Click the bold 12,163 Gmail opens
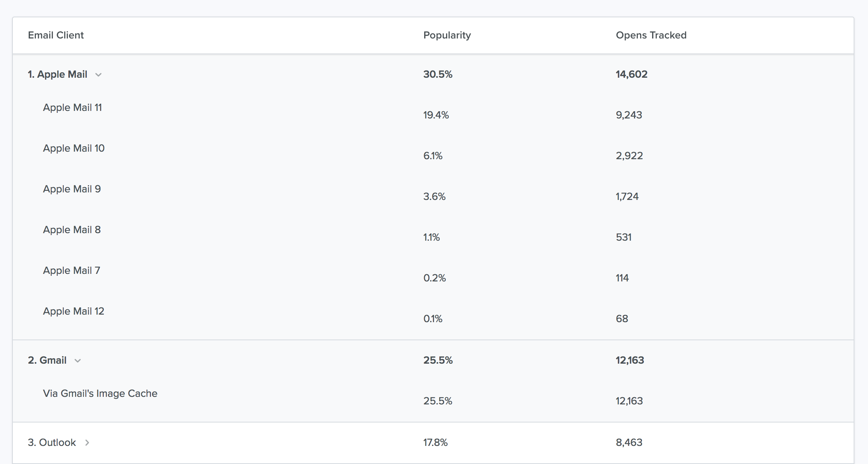Image resolution: width=868 pixels, height=464 pixels. coord(630,360)
